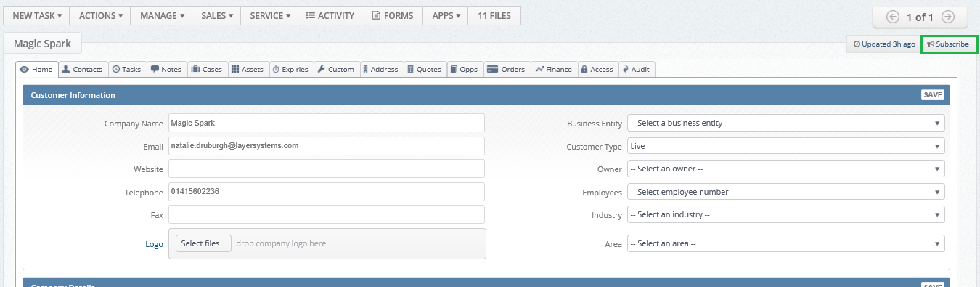The width and height of the screenshot is (980, 287).
Task: Go to next record arrow
Action: click(x=947, y=17)
